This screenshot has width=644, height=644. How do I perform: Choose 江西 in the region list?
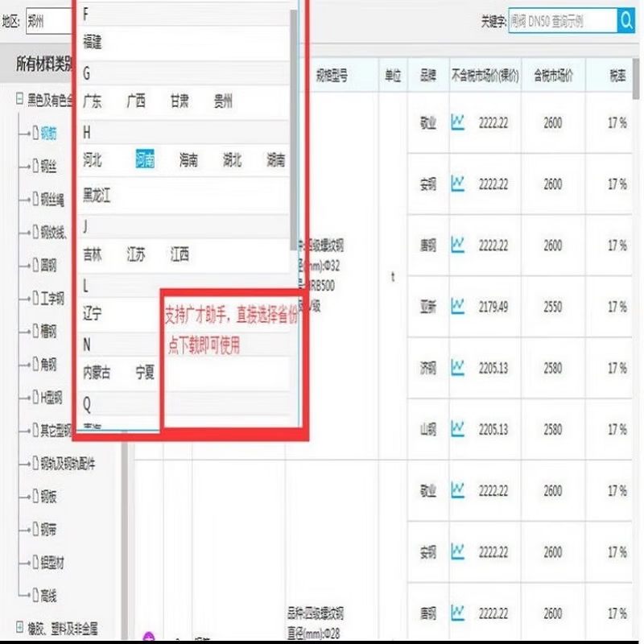[x=180, y=254]
